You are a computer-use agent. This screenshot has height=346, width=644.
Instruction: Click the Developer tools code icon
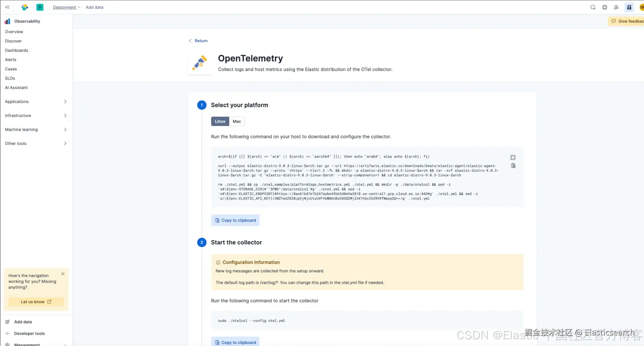point(7,333)
